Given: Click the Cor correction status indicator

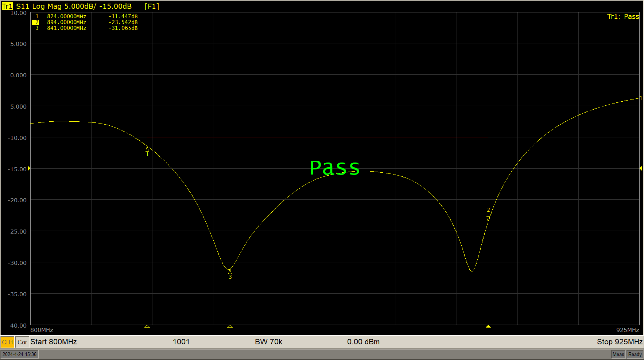Looking at the screenshot, I should pyautogui.click(x=22, y=342).
